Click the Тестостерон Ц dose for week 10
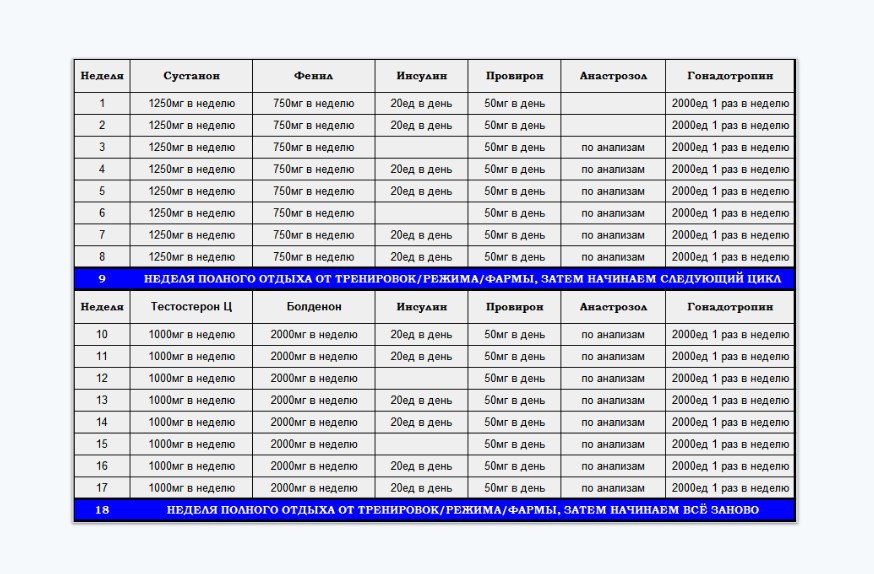The height and width of the screenshot is (574, 874). click(191, 334)
